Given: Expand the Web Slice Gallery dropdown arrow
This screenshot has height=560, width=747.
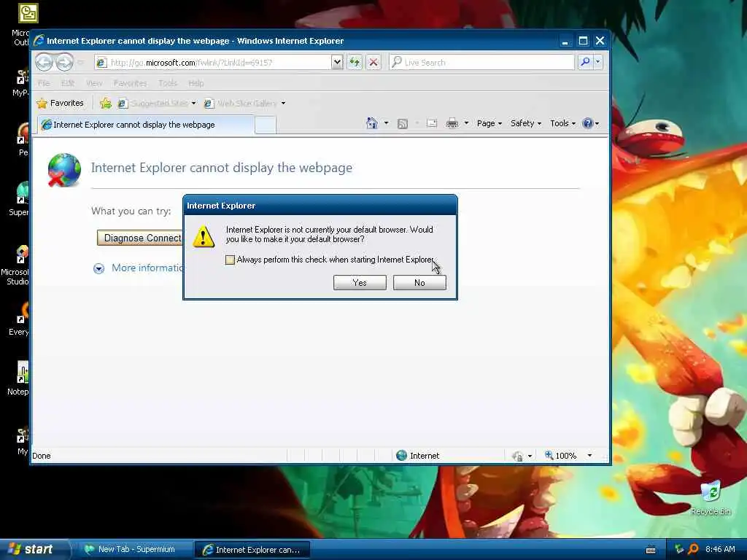Looking at the screenshot, I should (284, 104).
